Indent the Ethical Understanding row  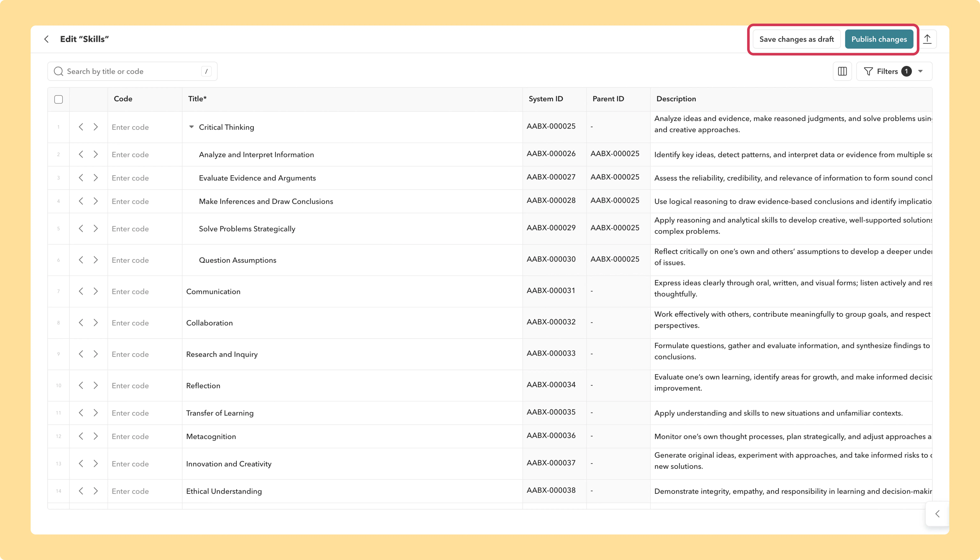96,491
